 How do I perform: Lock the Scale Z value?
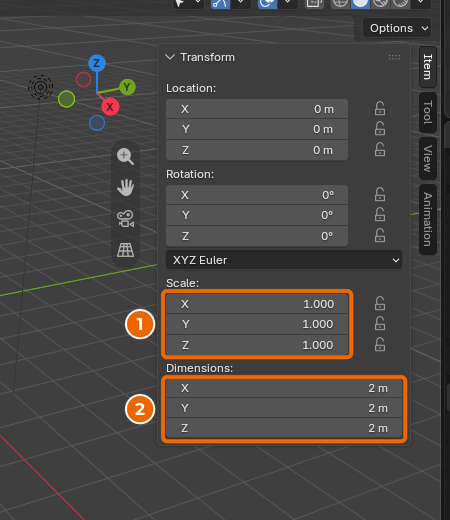pyautogui.click(x=380, y=345)
